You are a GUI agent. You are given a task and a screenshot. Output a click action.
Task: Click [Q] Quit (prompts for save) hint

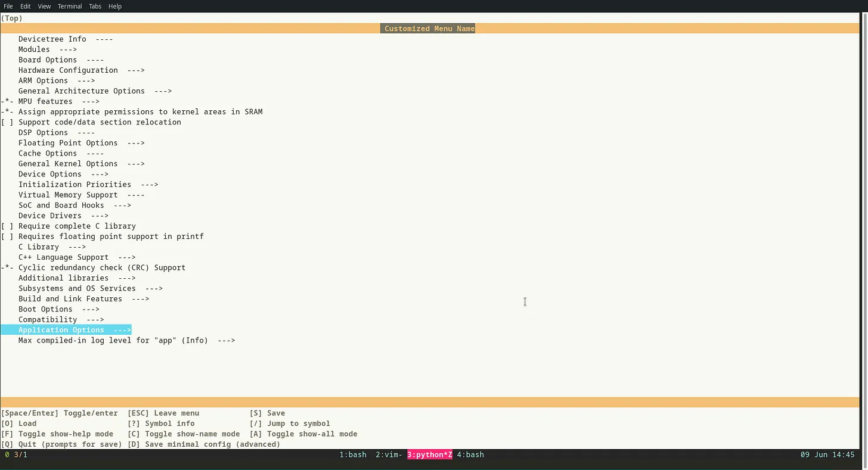tap(61, 444)
